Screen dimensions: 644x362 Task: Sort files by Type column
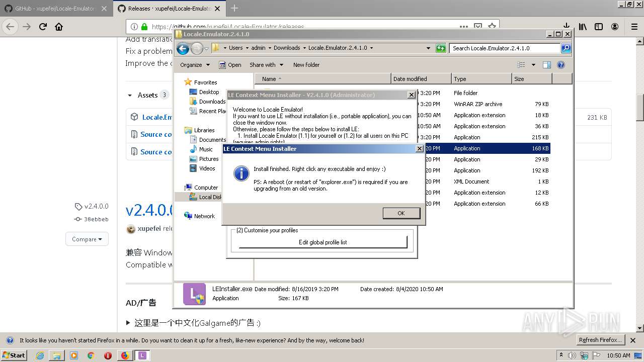click(x=481, y=79)
